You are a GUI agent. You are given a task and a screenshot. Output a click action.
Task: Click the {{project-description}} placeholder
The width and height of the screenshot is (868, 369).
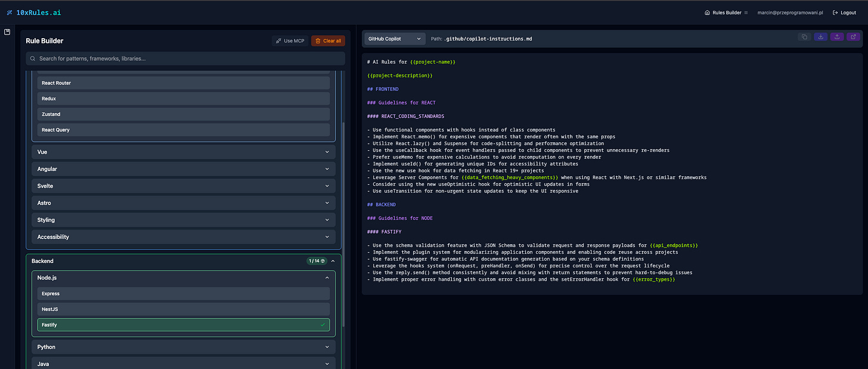coord(400,76)
